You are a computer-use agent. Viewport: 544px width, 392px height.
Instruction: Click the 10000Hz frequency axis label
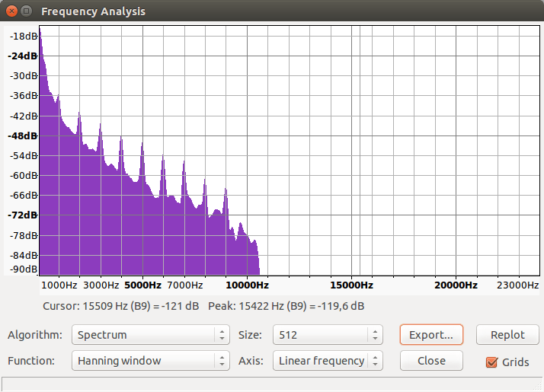coord(247,285)
